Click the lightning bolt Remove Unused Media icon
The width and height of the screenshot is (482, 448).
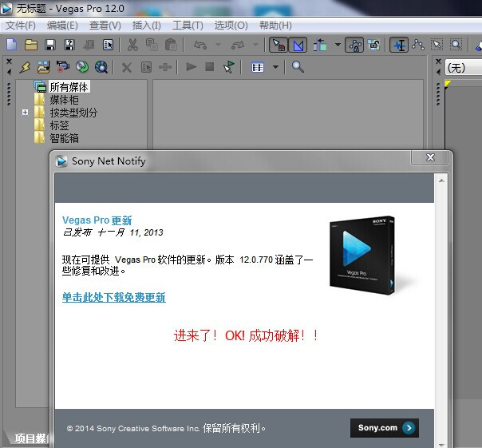pos(25,67)
